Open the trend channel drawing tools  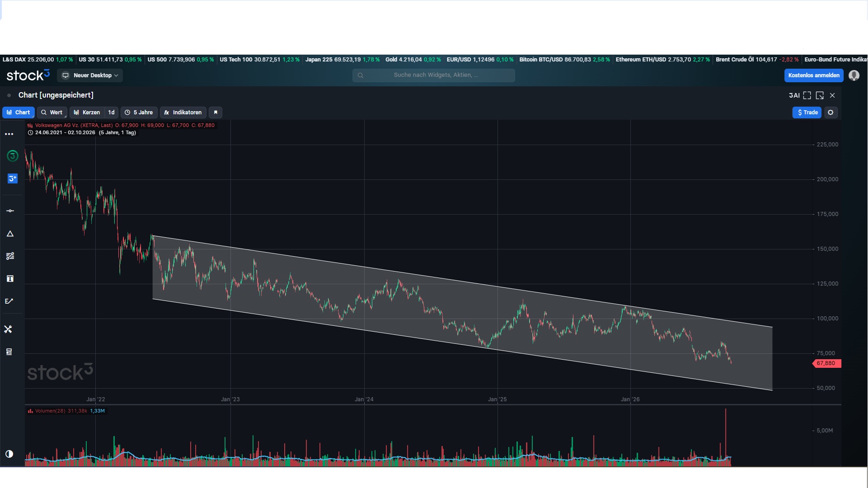pos(10,256)
